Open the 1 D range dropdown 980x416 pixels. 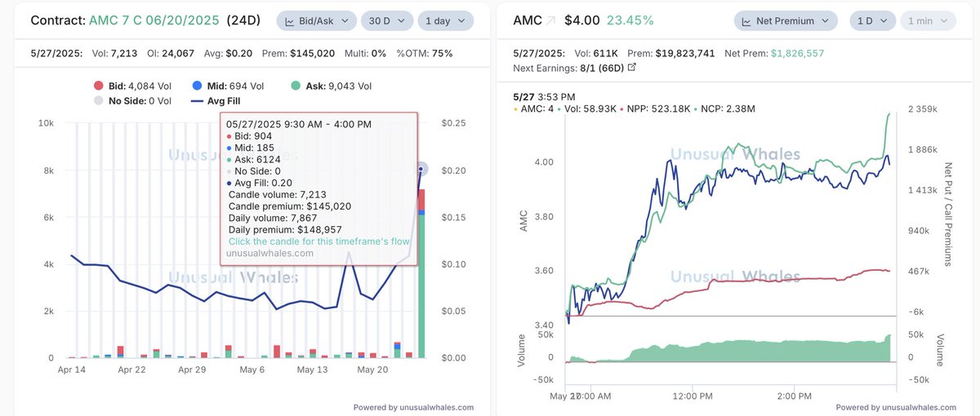pos(871,20)
